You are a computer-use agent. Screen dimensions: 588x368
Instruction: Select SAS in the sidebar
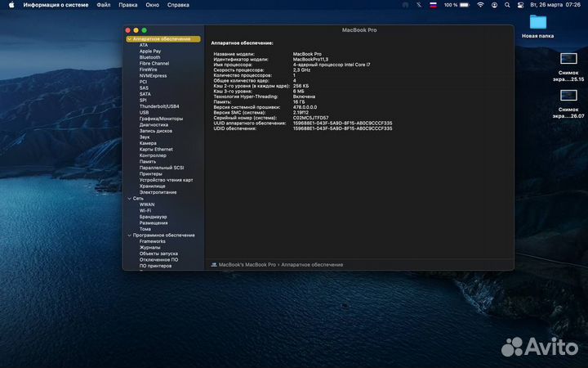click(144, 88)
